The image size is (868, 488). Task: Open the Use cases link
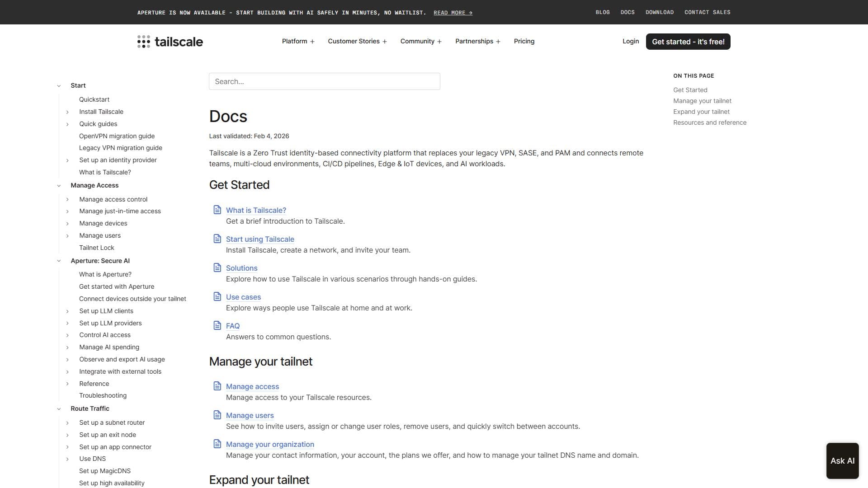tap(243, 297)
